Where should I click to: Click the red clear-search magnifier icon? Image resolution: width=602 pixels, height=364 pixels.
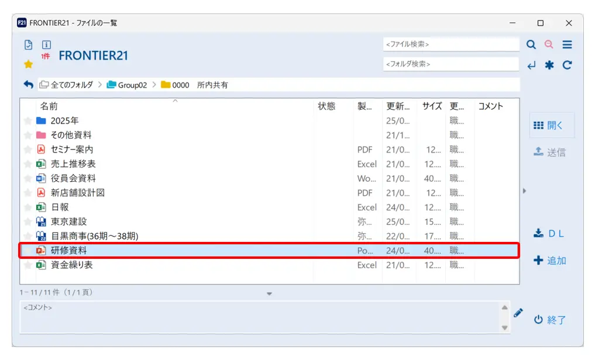tap(549, 45)
